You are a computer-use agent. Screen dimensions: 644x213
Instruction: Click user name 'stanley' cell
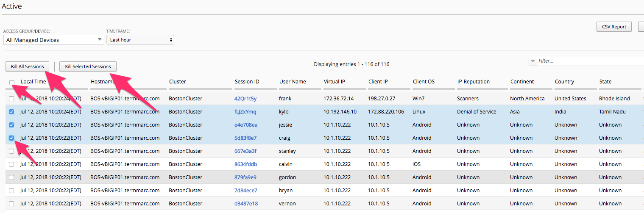(x=287, y=151)
